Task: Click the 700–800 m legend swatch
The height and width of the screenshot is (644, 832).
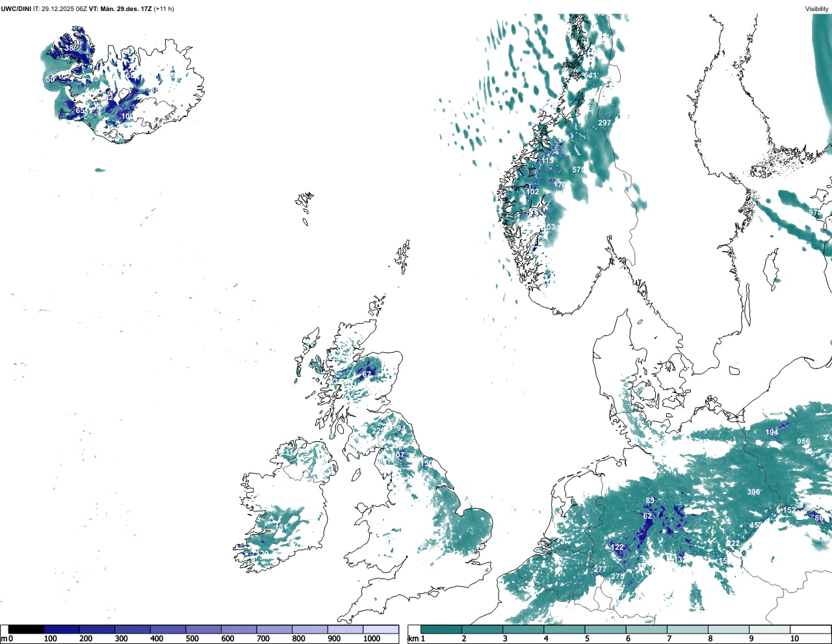Action: pyautogui.click(x=274, y=630)
